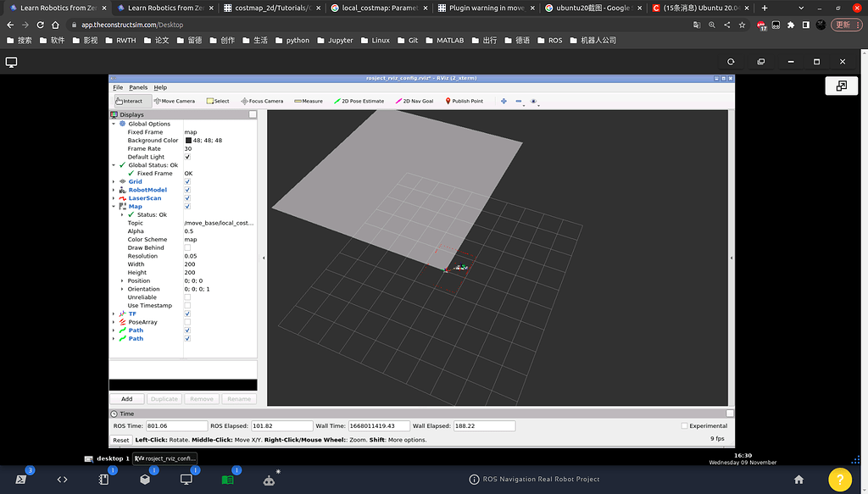Click the Grid display icon
Image resolution: width=868 pixels, height=494 pixels.
(122, 181)
